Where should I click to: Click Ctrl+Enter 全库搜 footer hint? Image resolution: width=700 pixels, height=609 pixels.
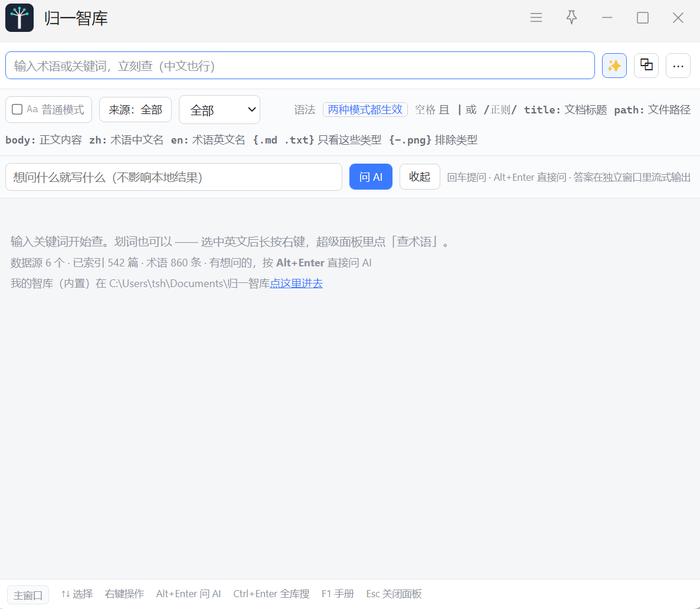[271, 594]
